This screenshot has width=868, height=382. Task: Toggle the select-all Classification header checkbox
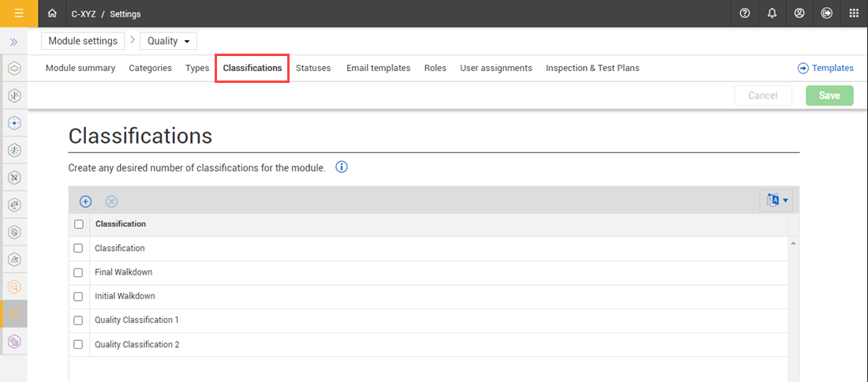78,224
